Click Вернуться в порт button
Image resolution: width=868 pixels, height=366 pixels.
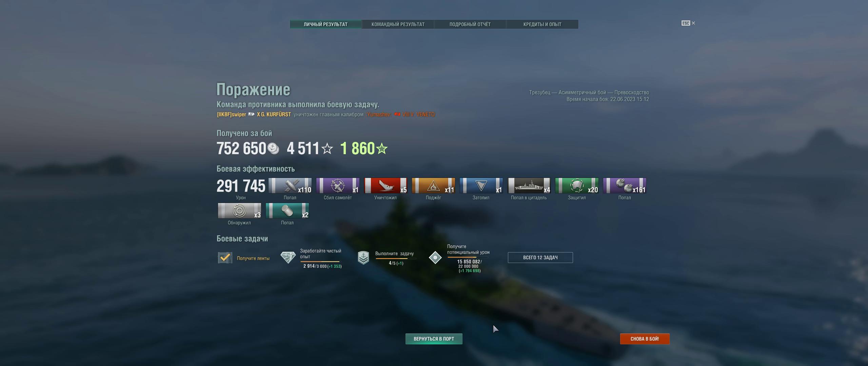click(x=434, y=339)
